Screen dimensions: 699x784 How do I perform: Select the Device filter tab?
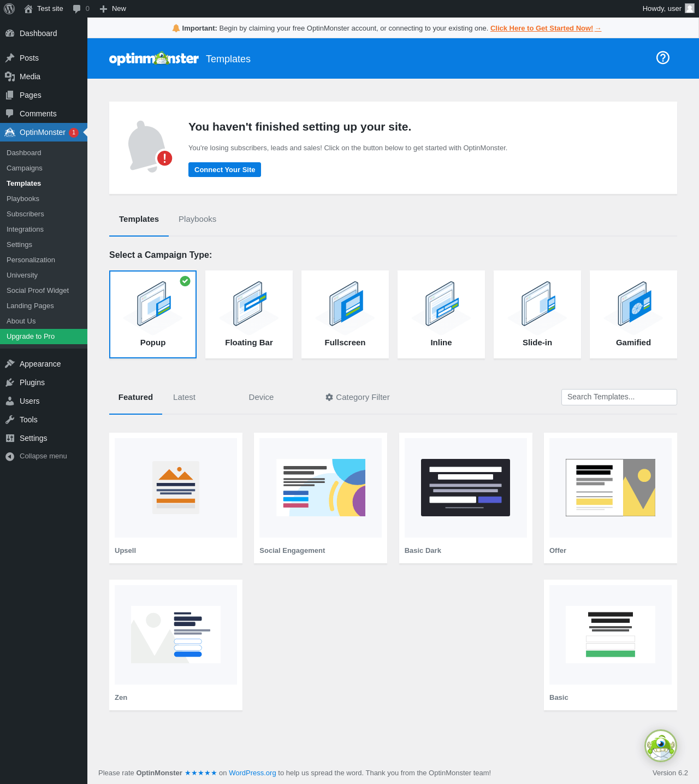pyautogui.click(x=261, y=397)
